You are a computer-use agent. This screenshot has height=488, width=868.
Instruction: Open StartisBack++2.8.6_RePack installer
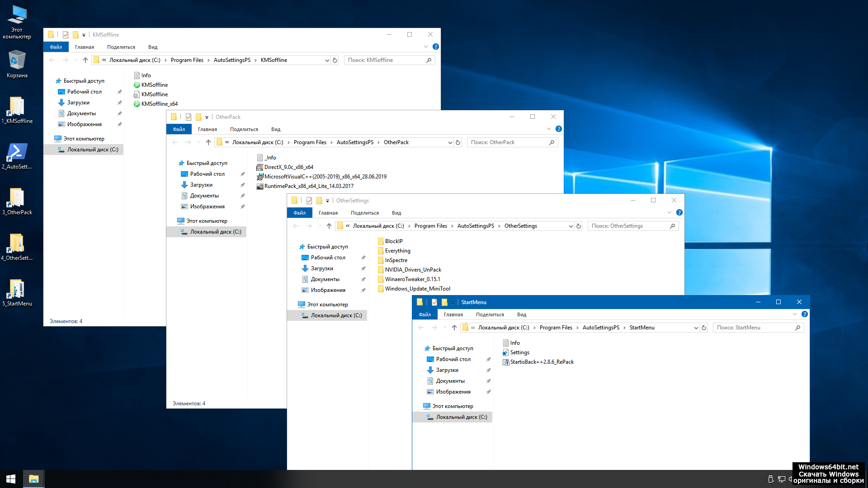pos(541,361)
